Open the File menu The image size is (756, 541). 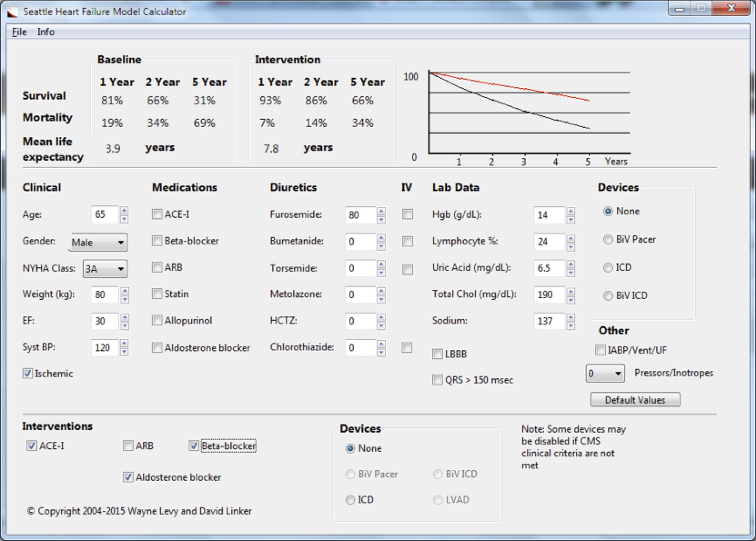tap(19, 32)
